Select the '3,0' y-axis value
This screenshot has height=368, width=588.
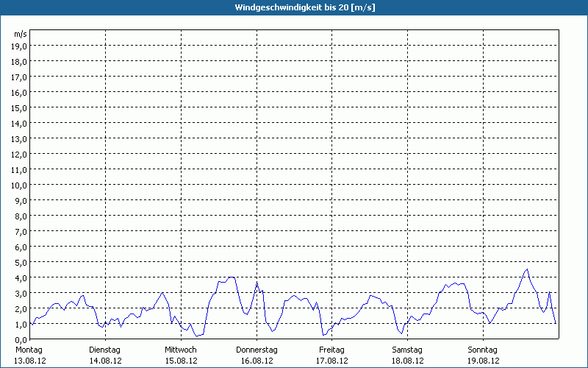pos(21,294)
